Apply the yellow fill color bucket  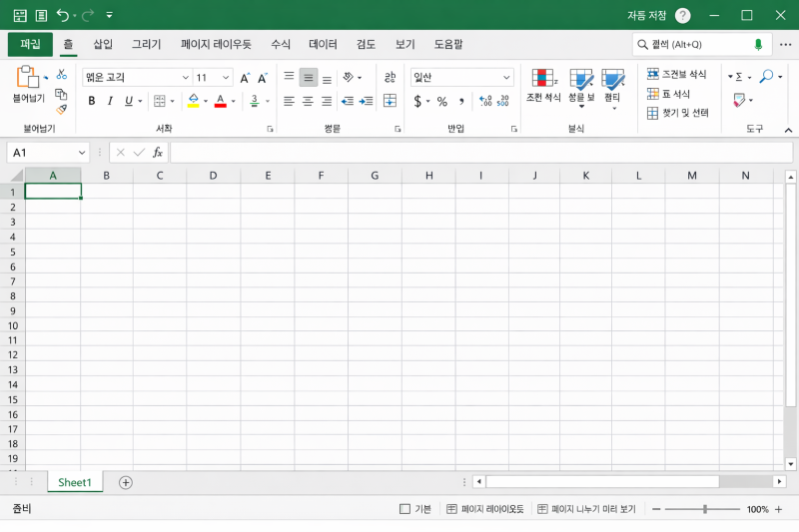[x=193, y=100]
